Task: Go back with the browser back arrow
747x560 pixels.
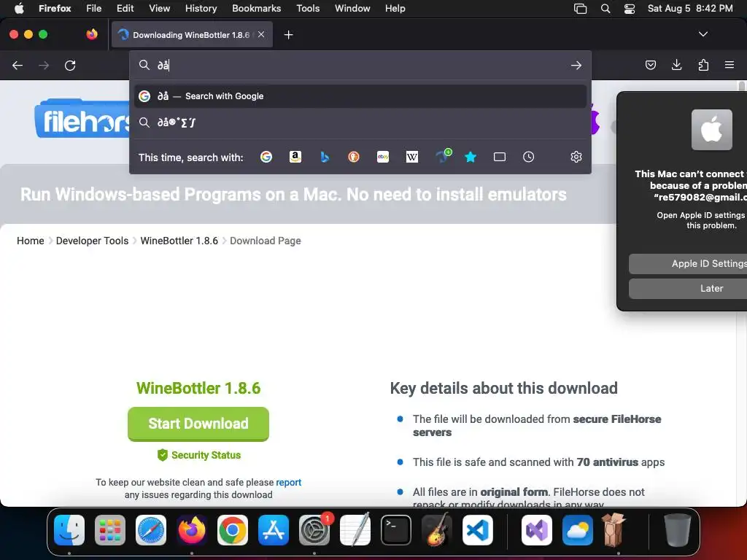Action: [18, 65]
